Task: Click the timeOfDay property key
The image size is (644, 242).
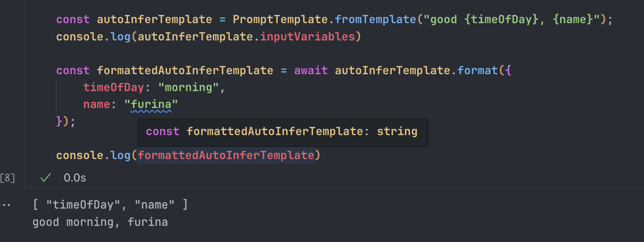Action: click(114, 87)
